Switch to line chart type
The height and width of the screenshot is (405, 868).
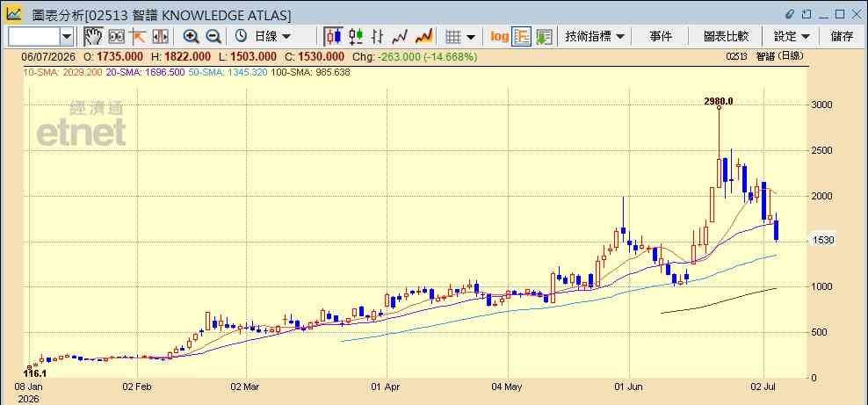pos(400,37)
